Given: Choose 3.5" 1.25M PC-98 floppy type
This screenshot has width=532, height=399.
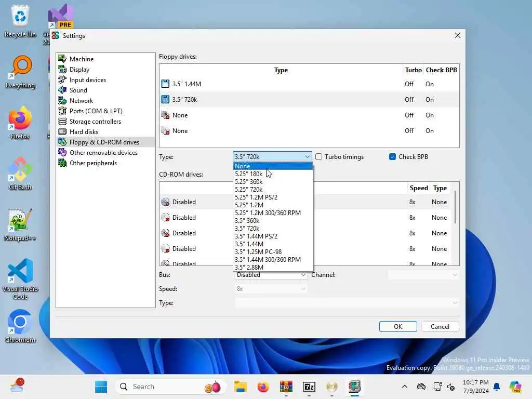Looking at the screenshot, I should 273,252.
